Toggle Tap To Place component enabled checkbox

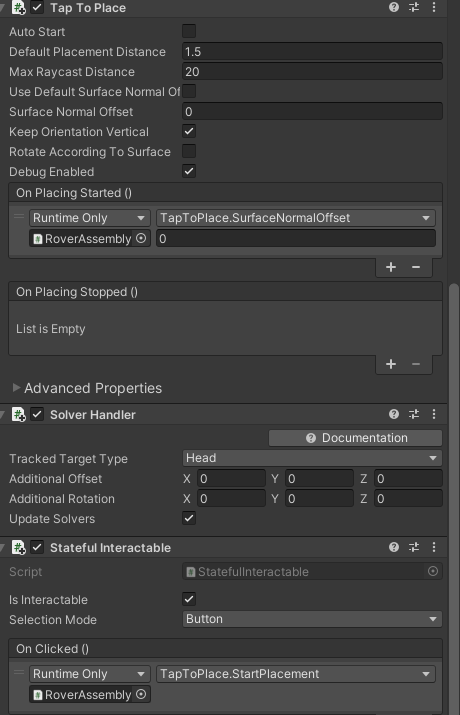pos(37,7)
